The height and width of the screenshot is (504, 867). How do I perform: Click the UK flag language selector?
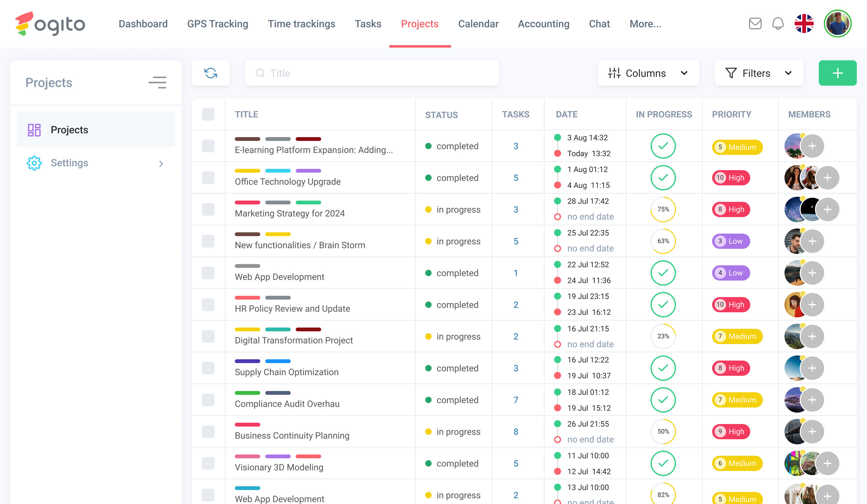[x=804, y=24]
